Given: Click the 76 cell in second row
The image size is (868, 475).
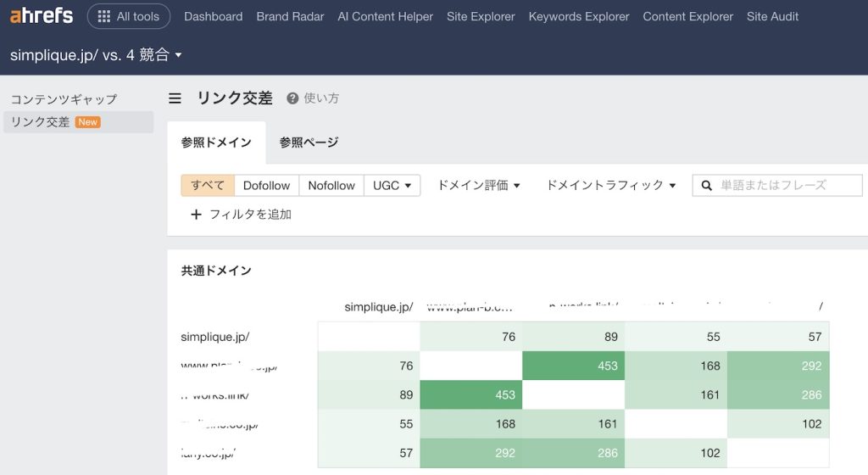Looking at the screenshot, I should pyautogui.click(x=369, y=366).
